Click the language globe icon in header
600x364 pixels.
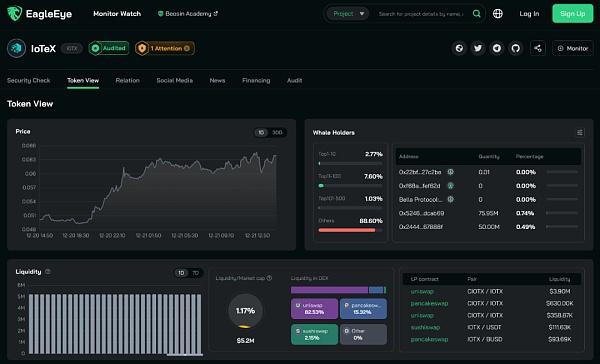click(497, 14)
